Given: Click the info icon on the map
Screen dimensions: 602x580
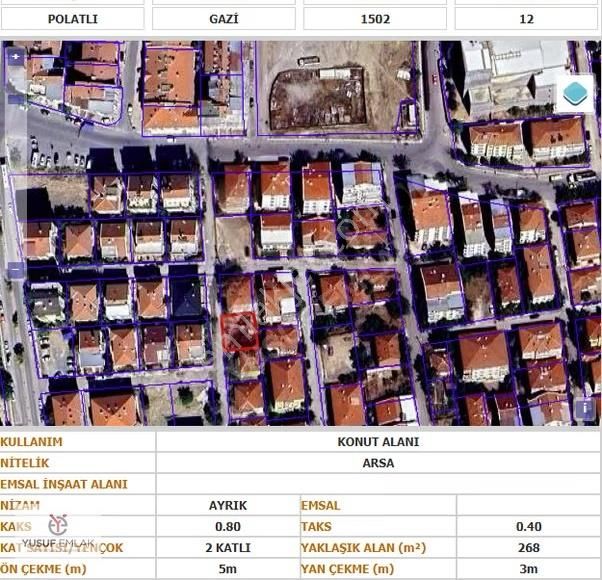Looking at the screenshot, I should [x=584, y=408].
